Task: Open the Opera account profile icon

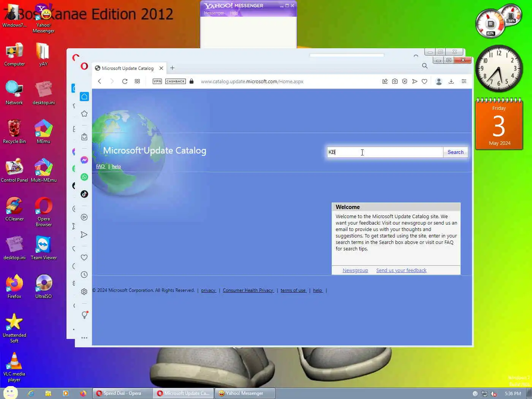Action: click(x=439, y=81)
